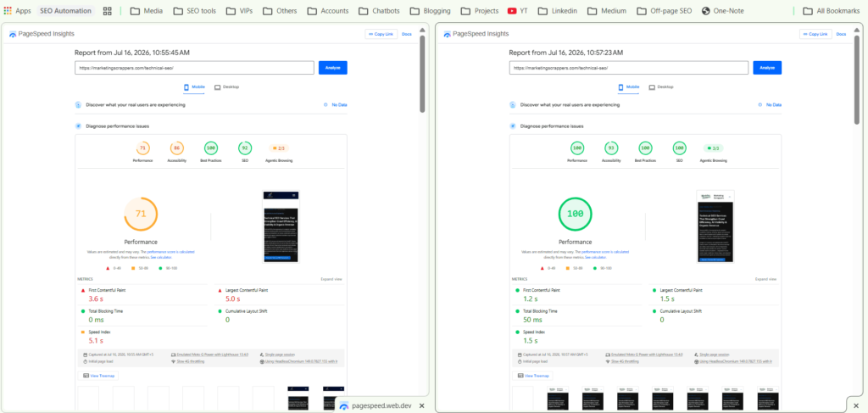Screen dimensions: 868x413
Task: Open the SEO tools bookmarks folder
Action: pyautogui.click(x=194, y=10)
